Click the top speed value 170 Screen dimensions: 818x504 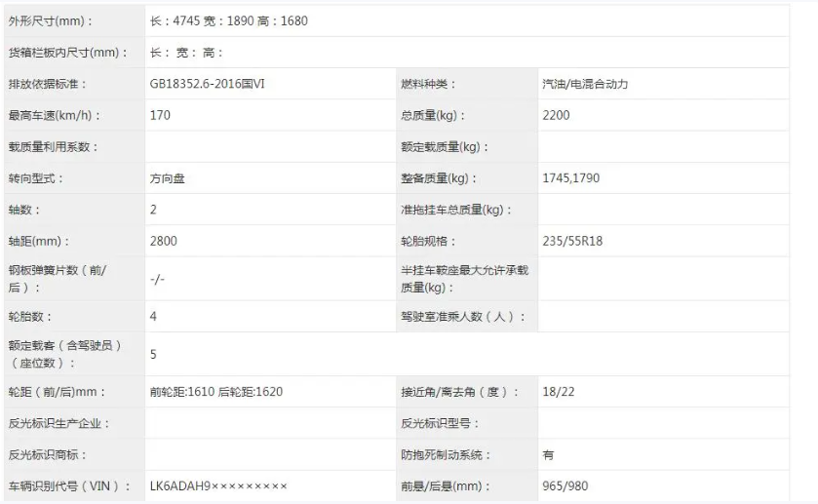(160, 115)
